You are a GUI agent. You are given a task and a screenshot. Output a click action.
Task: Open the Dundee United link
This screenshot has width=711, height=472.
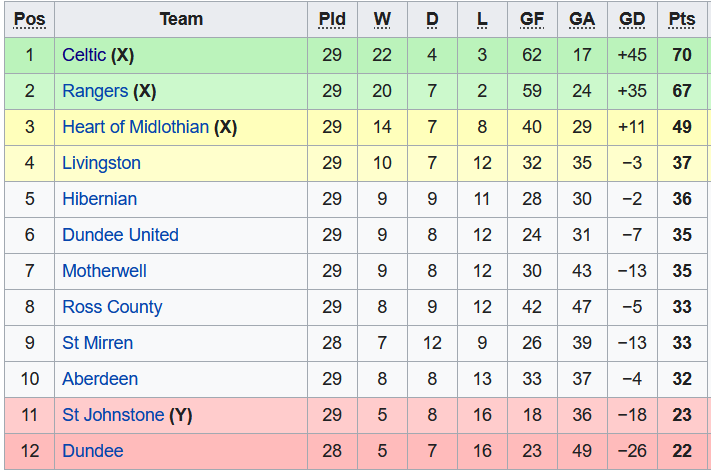[120, 235]
